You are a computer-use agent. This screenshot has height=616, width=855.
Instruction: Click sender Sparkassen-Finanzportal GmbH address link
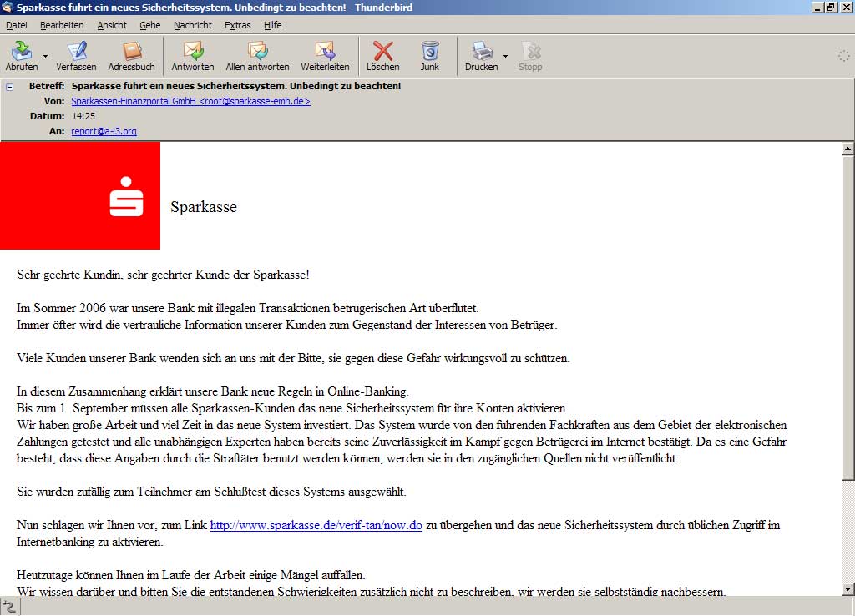click(x=191, y=101)
